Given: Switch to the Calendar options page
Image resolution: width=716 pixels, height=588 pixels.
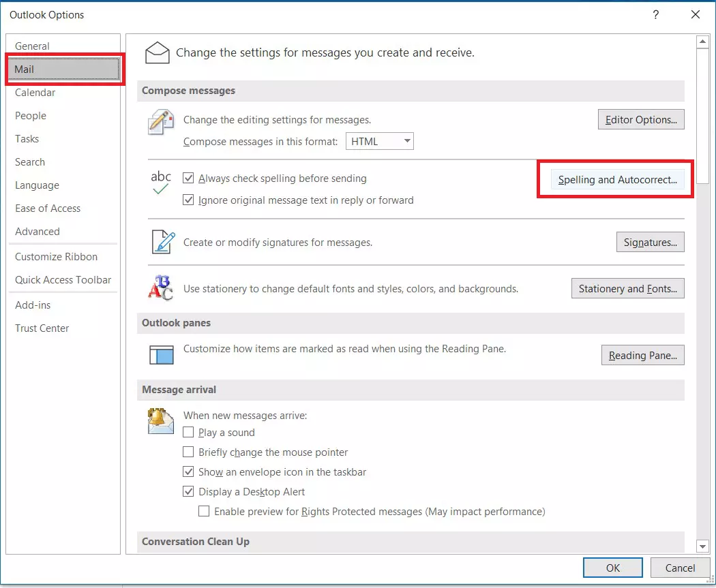Looking at the screenshot, I should click(35, 92).
